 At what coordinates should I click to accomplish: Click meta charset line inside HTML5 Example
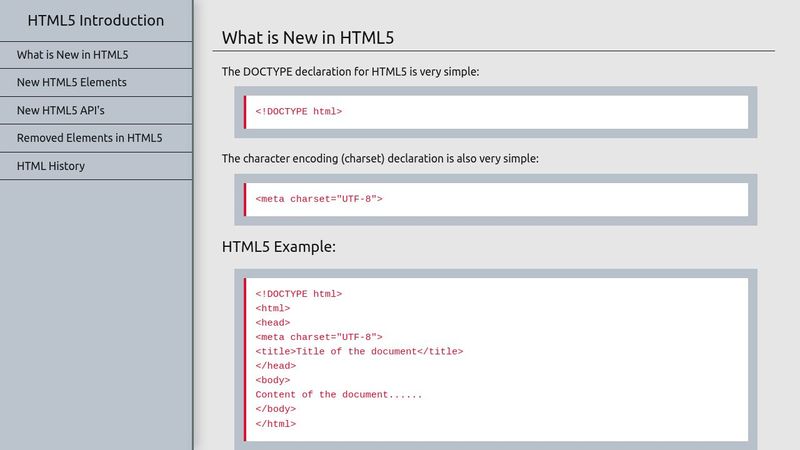[319, 337]
